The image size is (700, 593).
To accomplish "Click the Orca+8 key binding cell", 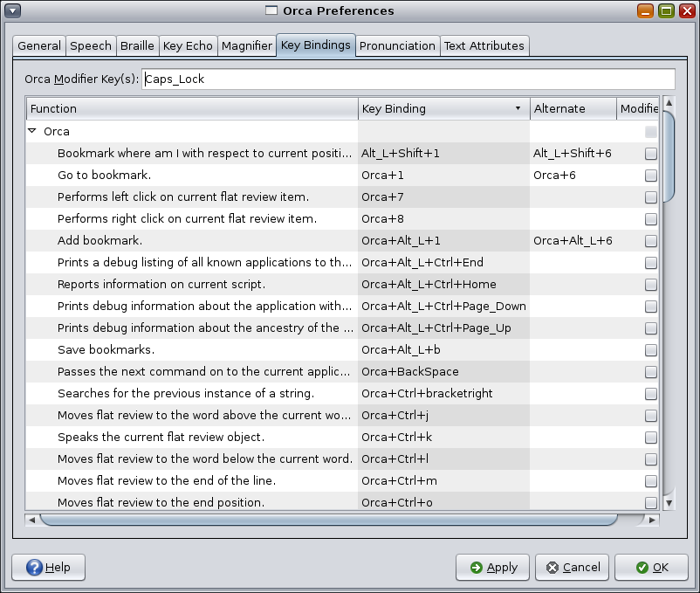I will [443, 219].
